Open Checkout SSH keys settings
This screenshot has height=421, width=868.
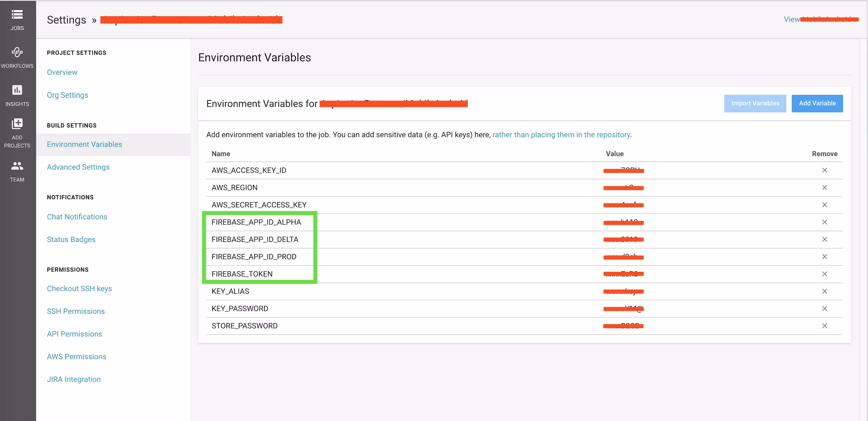[79, 288]
